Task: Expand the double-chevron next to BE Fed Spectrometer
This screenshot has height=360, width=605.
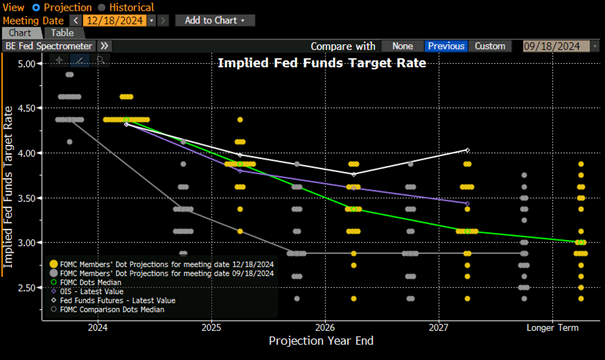Action: [104, 46]
